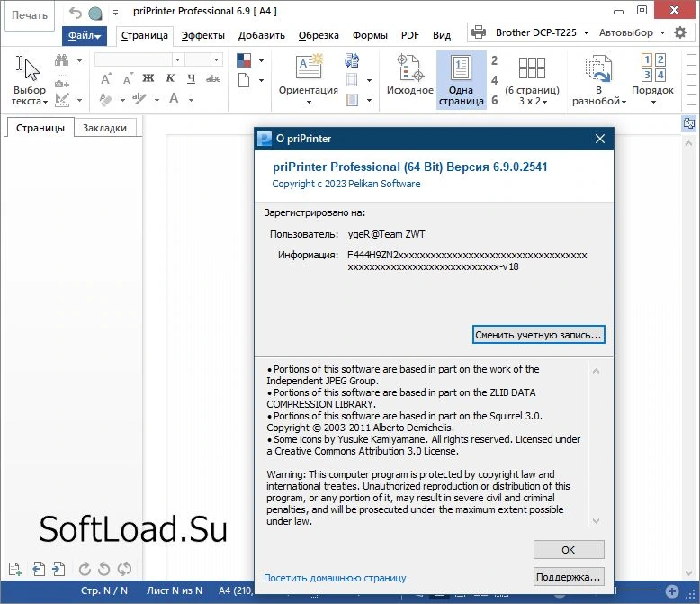Viewport: 700px width, 604px height.
Task: Click the undo arrow in the title bar
Action: pyautogui.click(x=76, y=13)
